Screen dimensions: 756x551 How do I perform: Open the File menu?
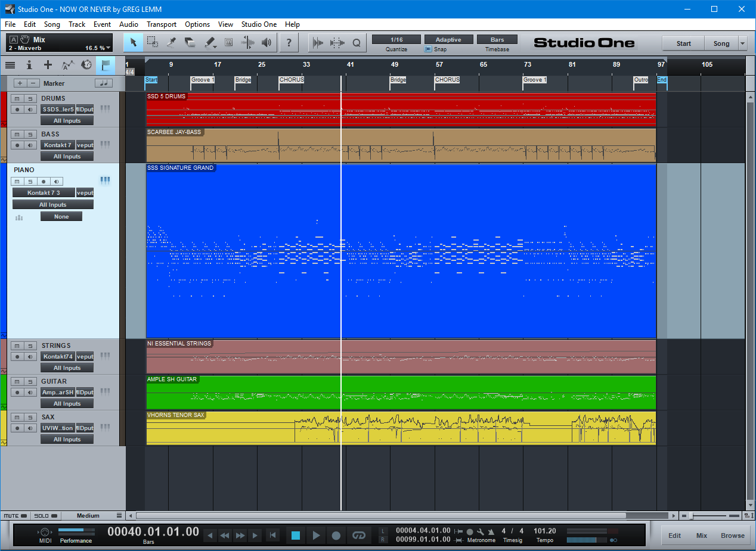[10, 24]
